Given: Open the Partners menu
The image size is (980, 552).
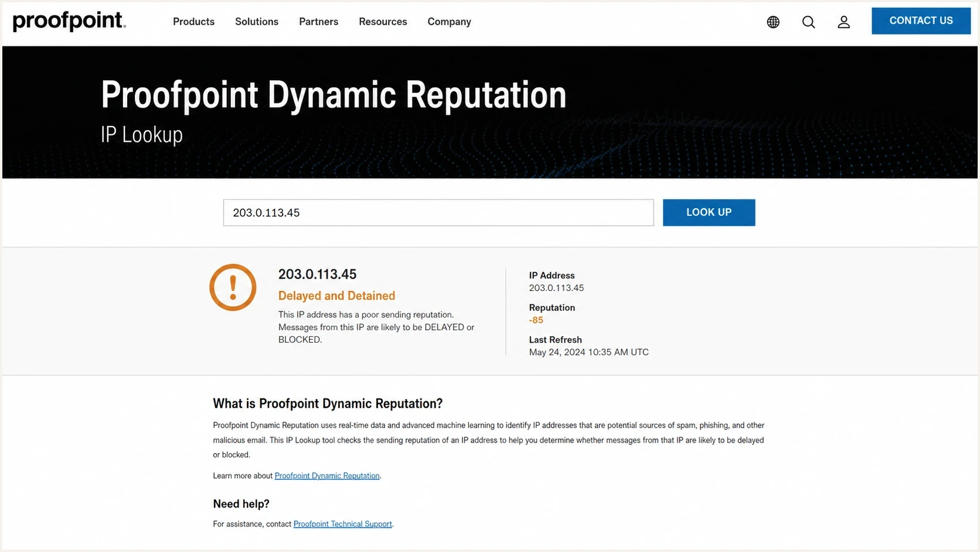Looking at the screenshot, I should [318, 22].
